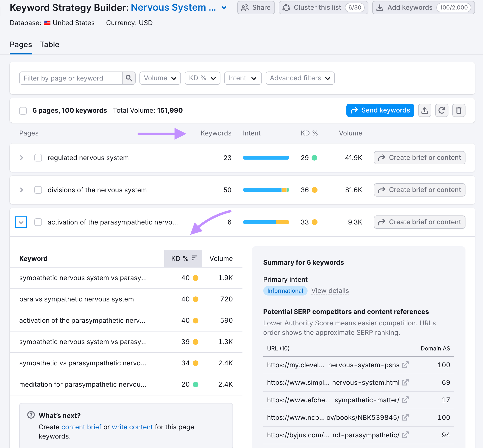Click keyword meditation for parasympathetic nervou...
Image resolution: width=483 pixels, height=448 pixels.
(83, 384)
